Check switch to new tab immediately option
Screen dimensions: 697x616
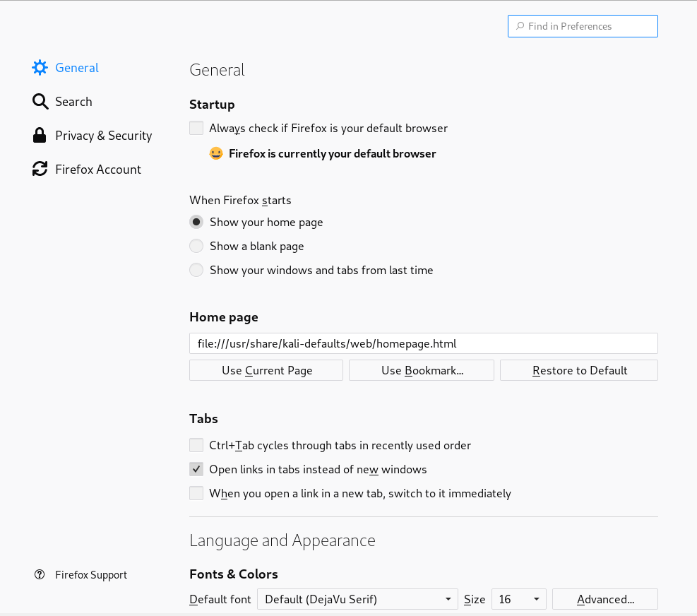(196, 493)
